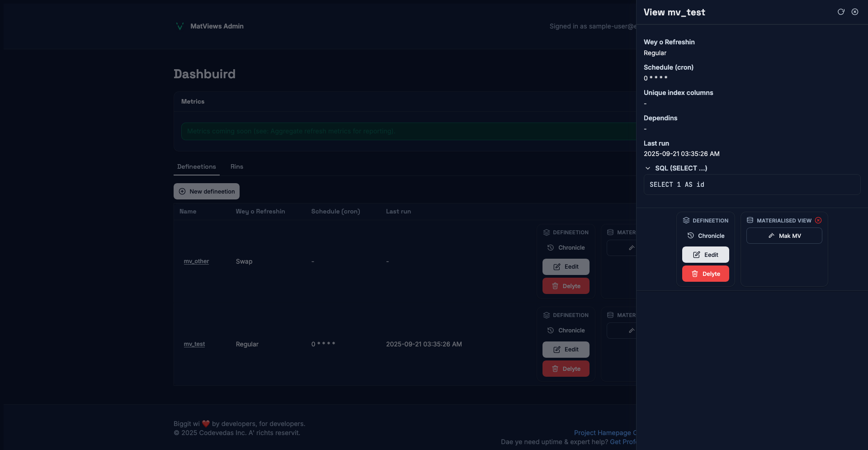The width and height of the screenshot is (868, 450).
Task: Click the layers icon beside drawer DEFINEETION
Action: tap(686, 220)
